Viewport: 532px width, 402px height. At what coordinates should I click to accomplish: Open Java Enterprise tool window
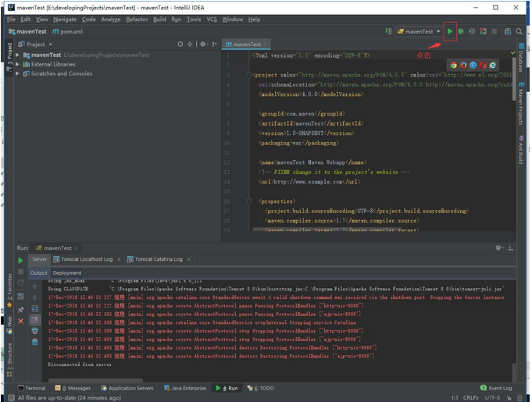[x=185, y=388]
